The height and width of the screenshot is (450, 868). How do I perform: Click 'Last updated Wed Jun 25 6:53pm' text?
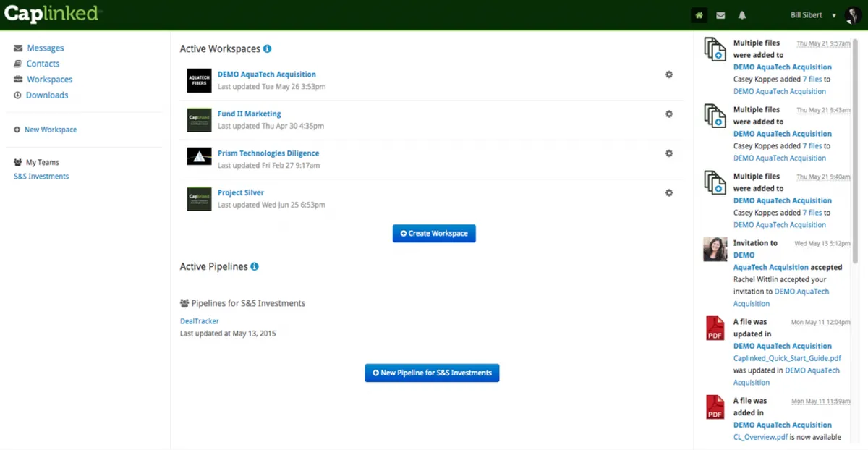tap(271, 205)
